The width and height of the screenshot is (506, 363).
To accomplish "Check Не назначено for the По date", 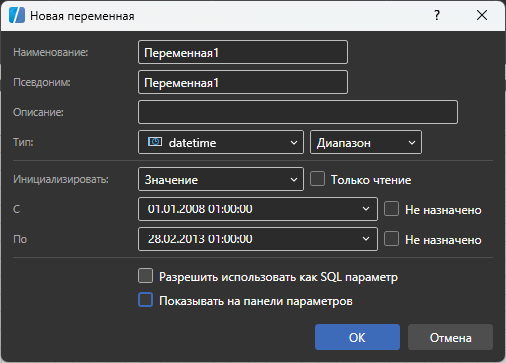I will 391,239.
